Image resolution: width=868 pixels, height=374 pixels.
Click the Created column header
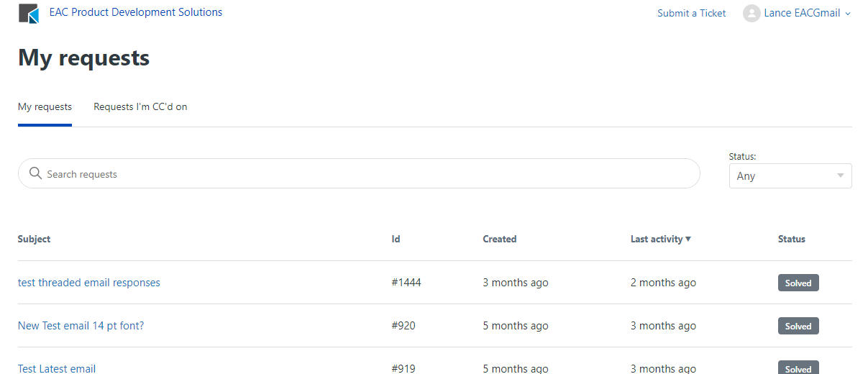click(x=499, y=239)
